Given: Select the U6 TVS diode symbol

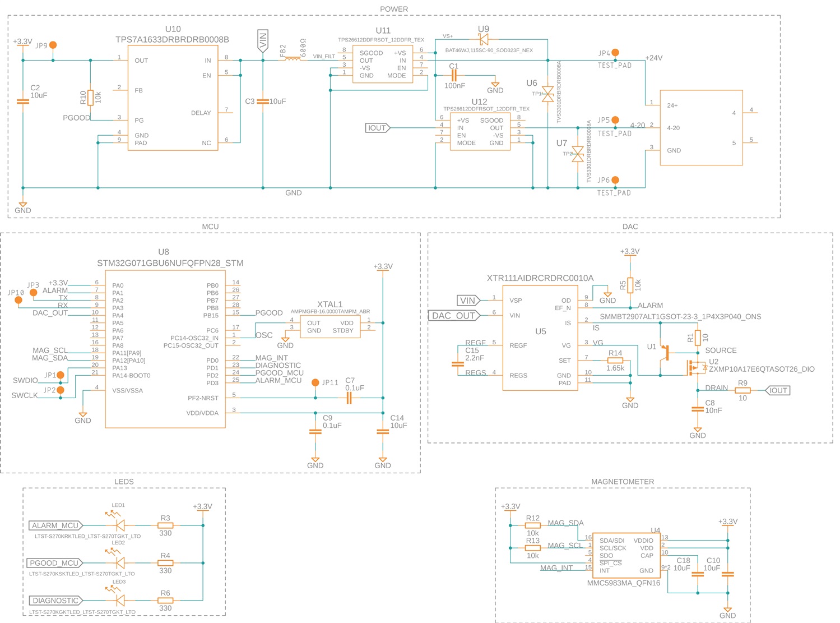Looking at the screenshot, I should click(x=548, y=94).
